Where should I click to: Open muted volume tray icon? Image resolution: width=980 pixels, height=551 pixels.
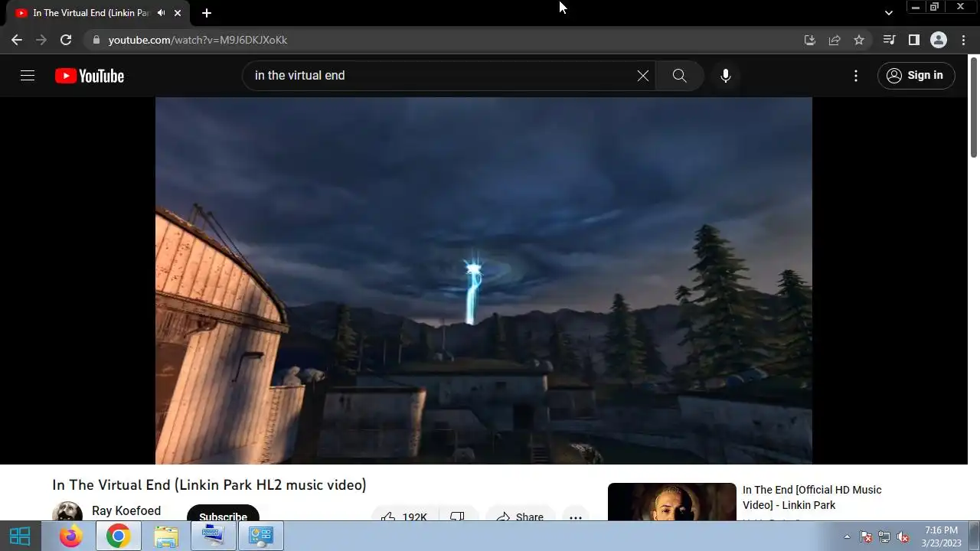903,536
